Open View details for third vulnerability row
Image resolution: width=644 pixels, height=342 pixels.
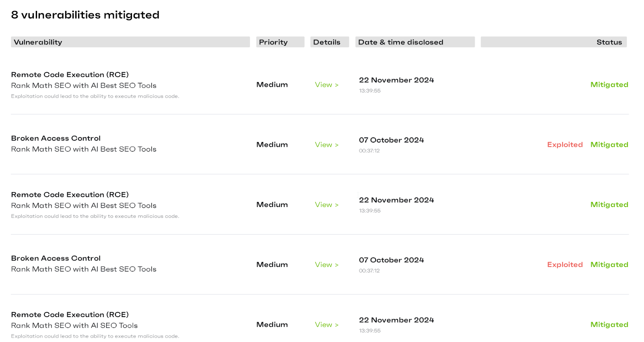[x=326, y=205]
